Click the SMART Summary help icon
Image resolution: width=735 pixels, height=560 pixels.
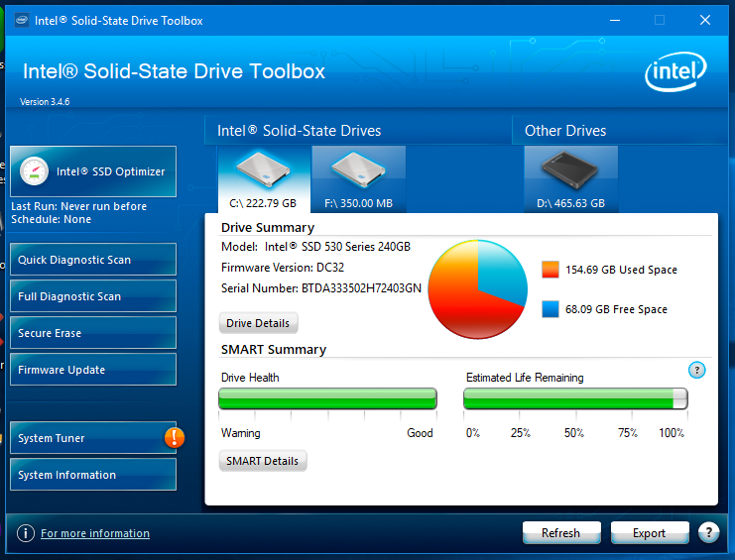tap(697, 371)
